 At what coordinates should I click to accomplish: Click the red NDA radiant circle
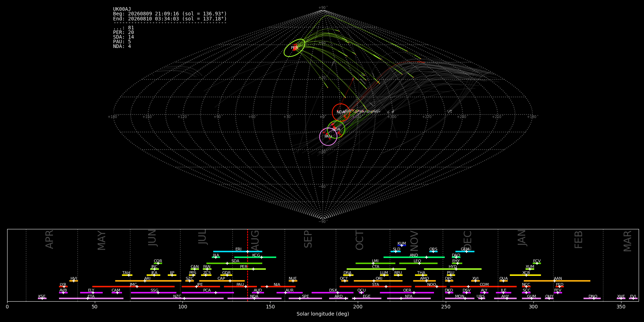click(x=341, y=112)
